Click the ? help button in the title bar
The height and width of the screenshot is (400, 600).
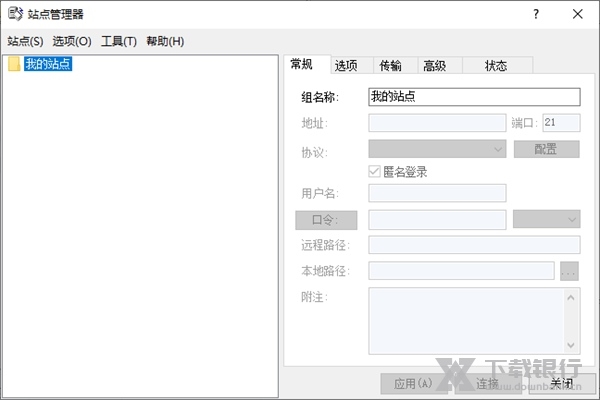[536, 14]
